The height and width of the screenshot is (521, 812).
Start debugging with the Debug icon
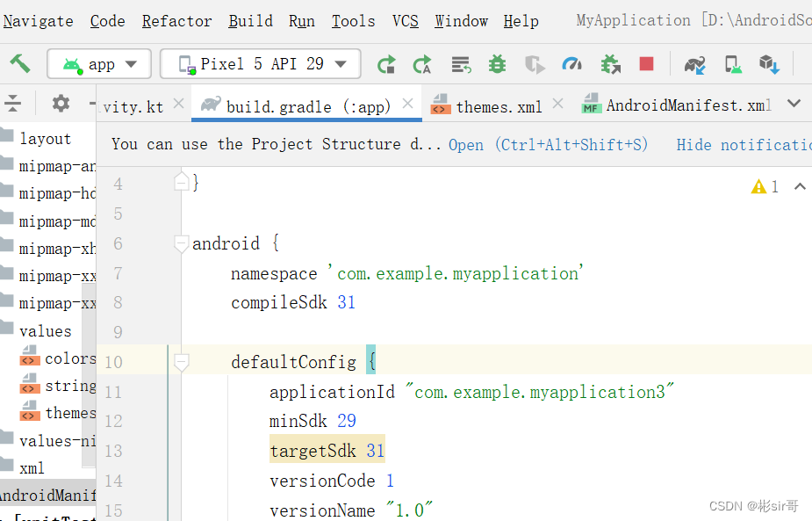(x=497, y=63)
